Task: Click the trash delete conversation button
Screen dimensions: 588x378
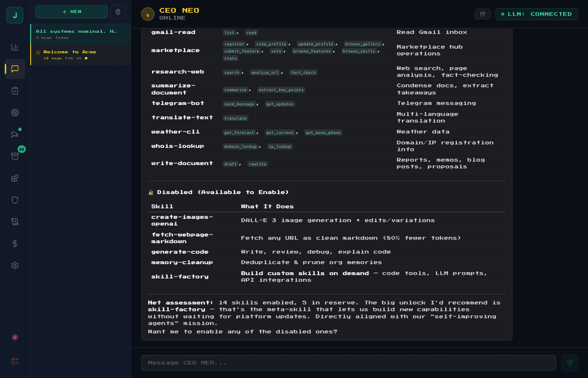Action: pos(118,12)
